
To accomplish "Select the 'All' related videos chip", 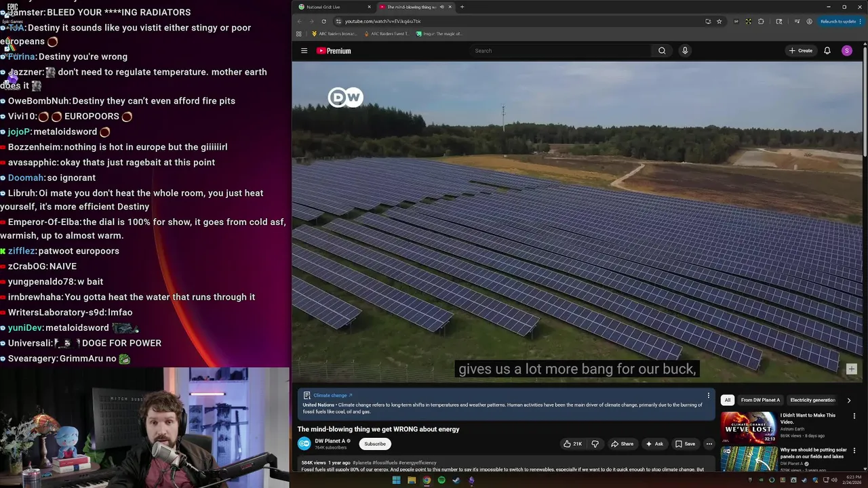I will pos(728,400).
